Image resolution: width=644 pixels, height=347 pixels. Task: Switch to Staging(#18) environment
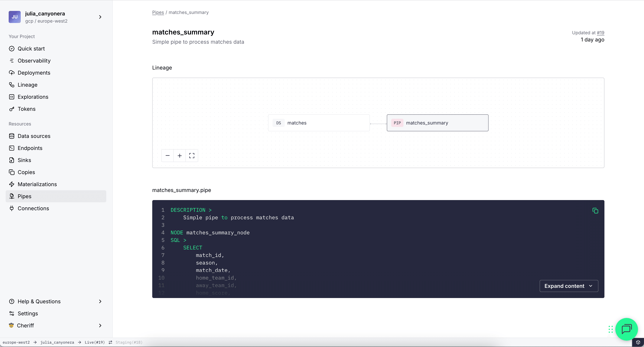pyautogui.click(x=129, y=342)
